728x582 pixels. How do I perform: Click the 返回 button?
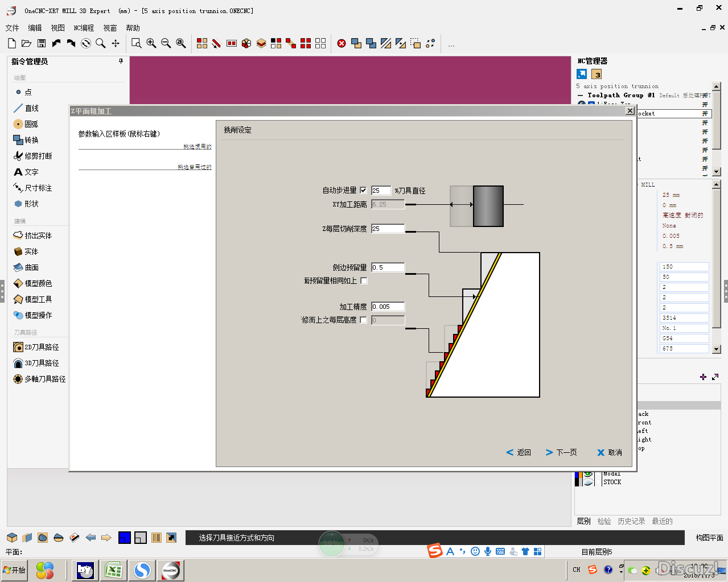pyautogui.click(x=519, y=452)
